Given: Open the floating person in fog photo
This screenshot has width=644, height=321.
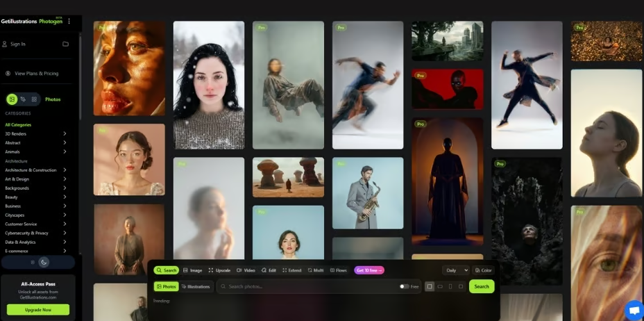Looking at the screenshot, I should point(288,85).
